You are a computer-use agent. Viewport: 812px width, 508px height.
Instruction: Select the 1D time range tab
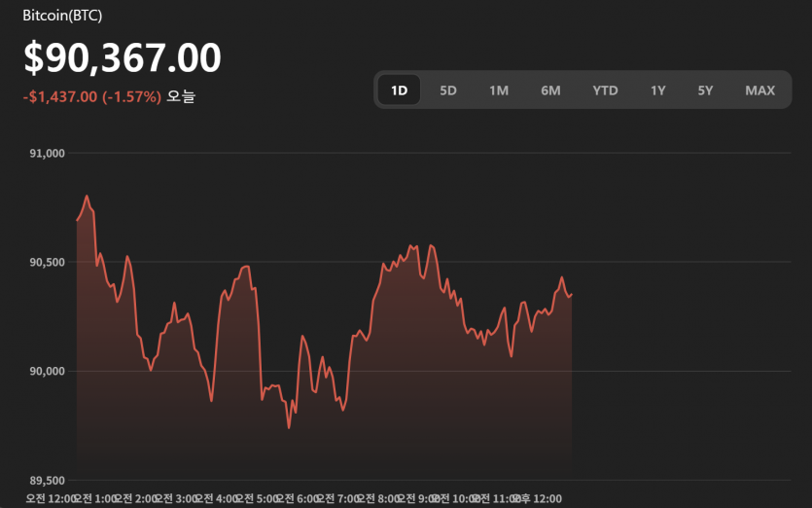(x=399, y=91)
